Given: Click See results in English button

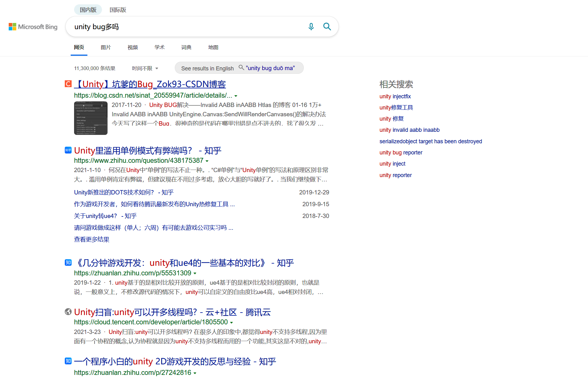Looking at the screenshot, I should tap(239, 68).
